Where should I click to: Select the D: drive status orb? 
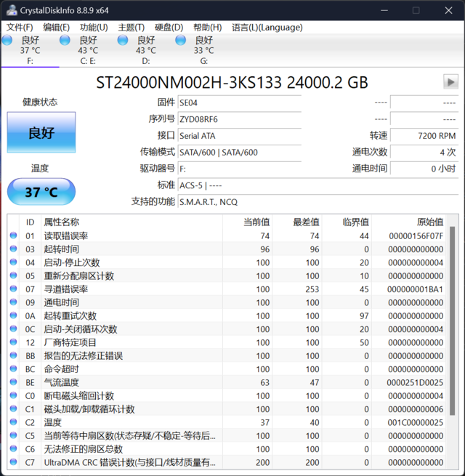pos(123,40)
